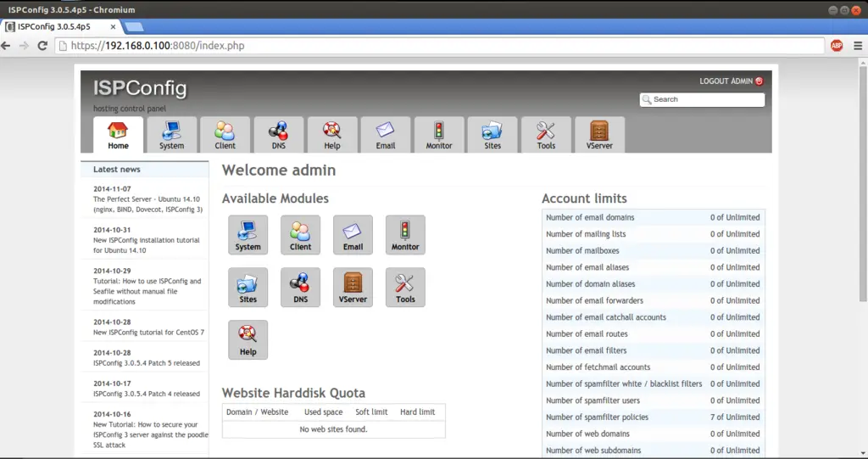
Task: Open news: How to use ISPConfig and Seafile
Action: point(147,291)
